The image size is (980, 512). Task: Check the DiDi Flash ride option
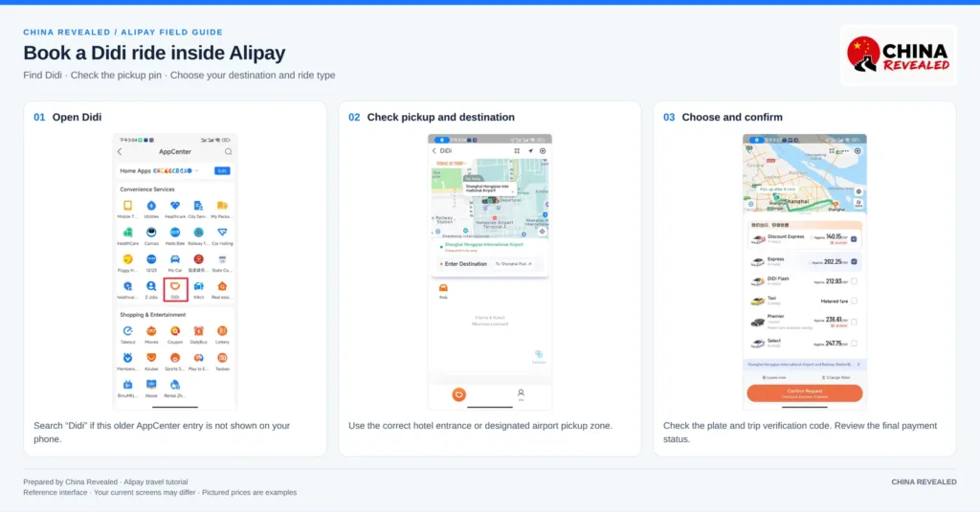tap(854, 281)
